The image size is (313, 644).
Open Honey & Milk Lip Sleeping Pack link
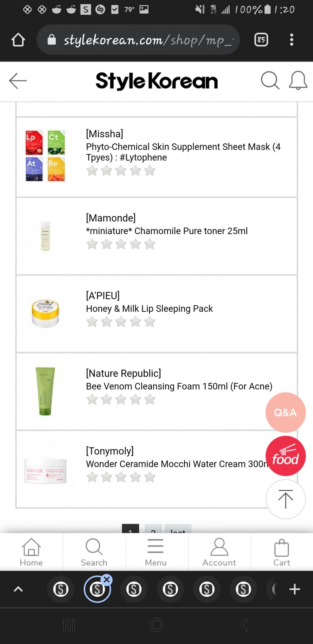[x=149, y=309]
